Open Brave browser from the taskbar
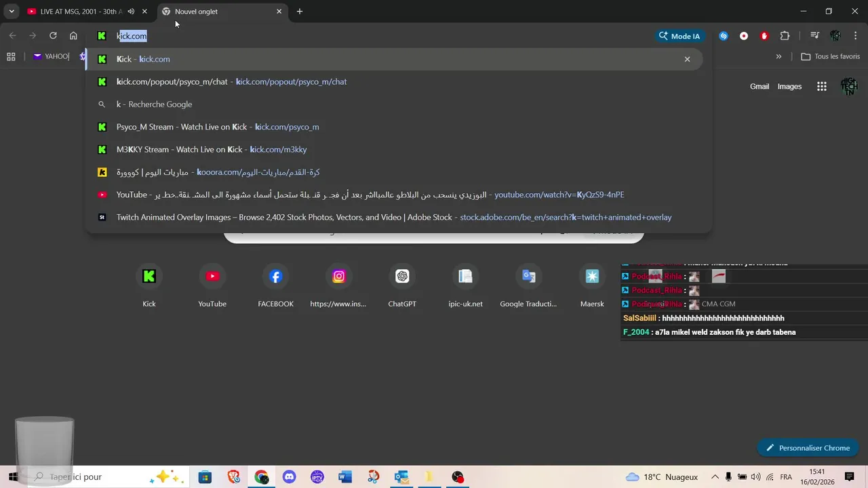The image size is (868, 488). point(234,477)
